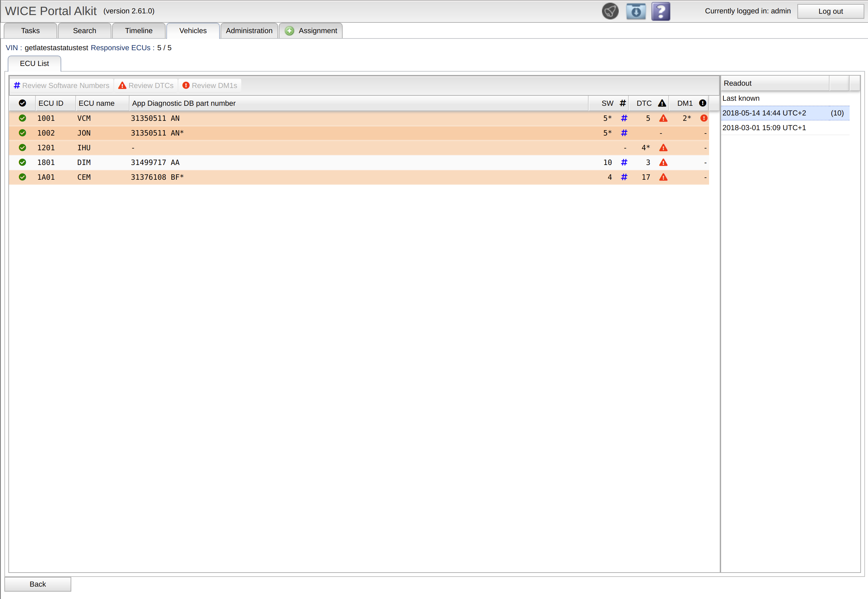Click the rocket icon in header

pyautogui.click(x=610, y=11)
